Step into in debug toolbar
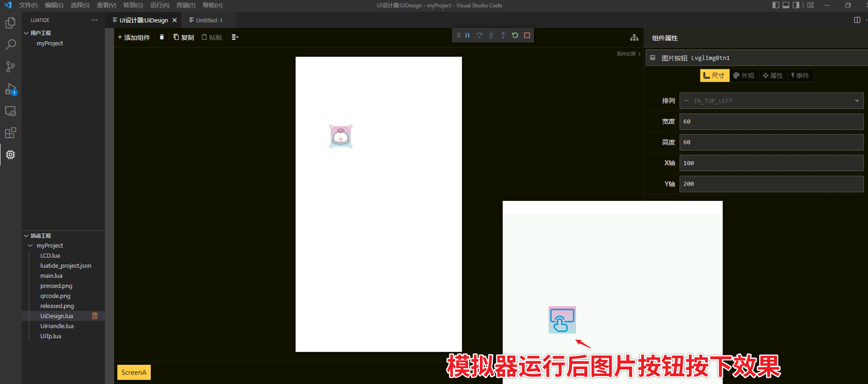 click(x=491, y=36)
